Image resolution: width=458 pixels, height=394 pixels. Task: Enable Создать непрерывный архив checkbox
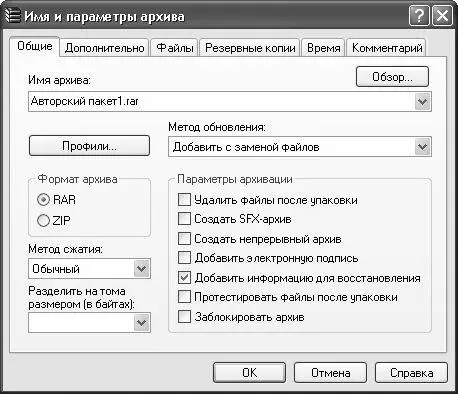(x=184, y=239)
